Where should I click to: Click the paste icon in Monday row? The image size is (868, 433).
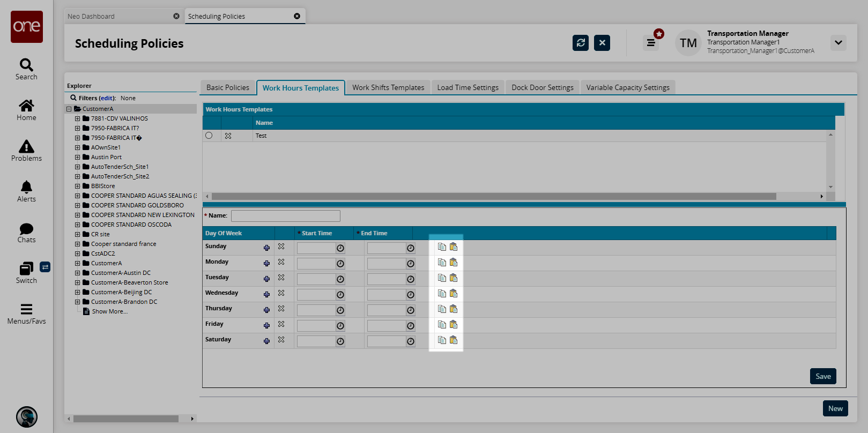(x=454, y=263)
